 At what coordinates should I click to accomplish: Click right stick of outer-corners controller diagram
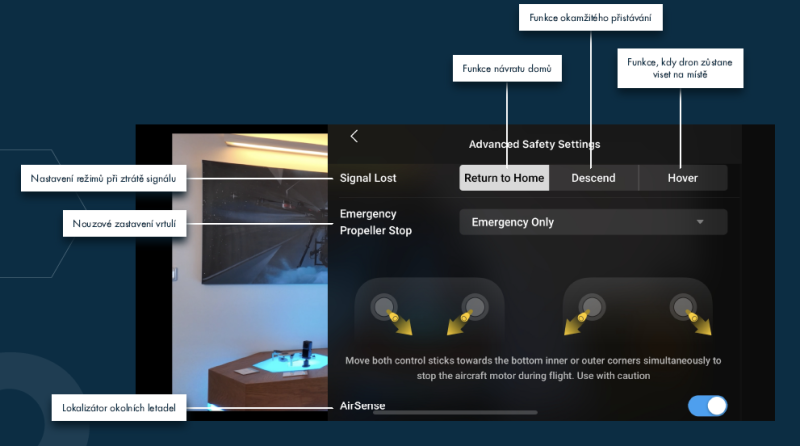pyautogui.click(x=684, y=306)
